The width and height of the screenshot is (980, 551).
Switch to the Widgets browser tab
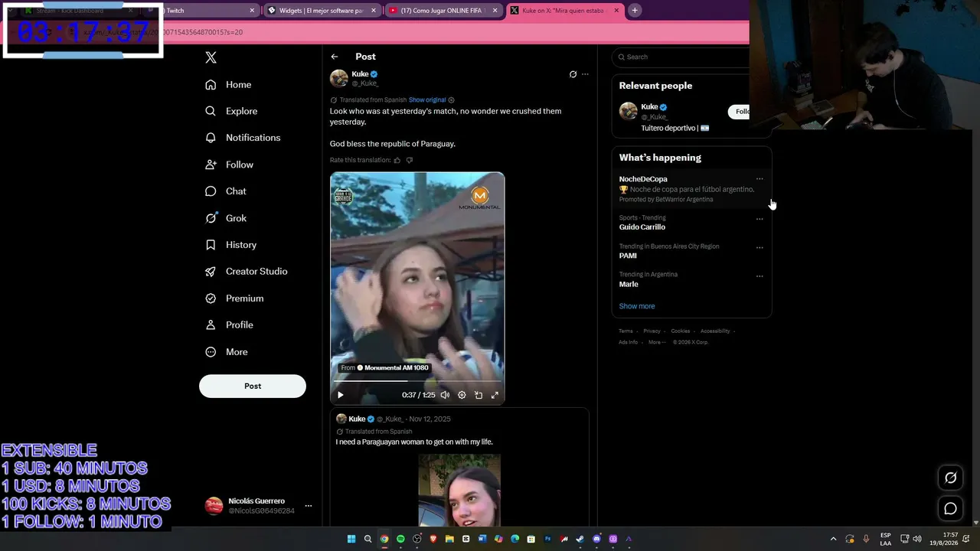point(322,11)
